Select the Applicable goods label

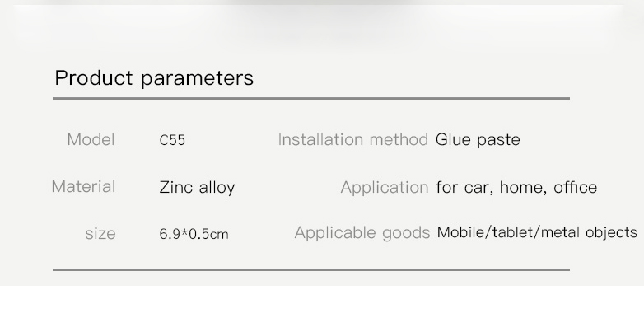(362, 233)
